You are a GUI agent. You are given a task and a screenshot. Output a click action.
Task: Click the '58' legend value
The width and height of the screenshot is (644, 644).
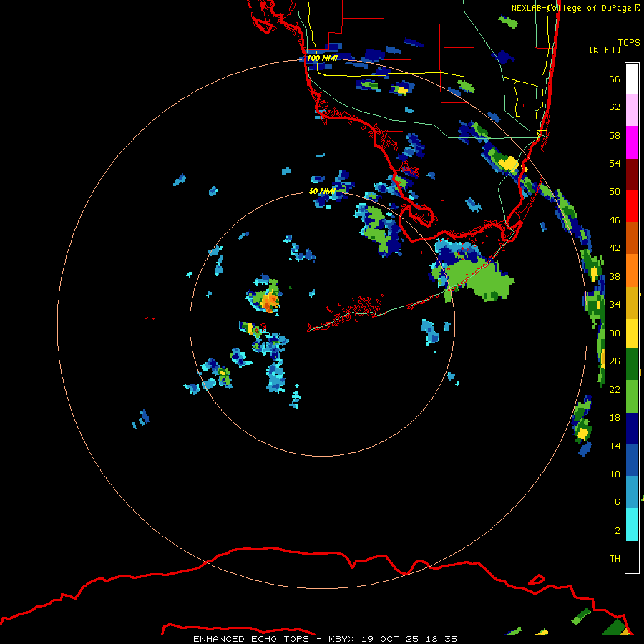[615, 135]
